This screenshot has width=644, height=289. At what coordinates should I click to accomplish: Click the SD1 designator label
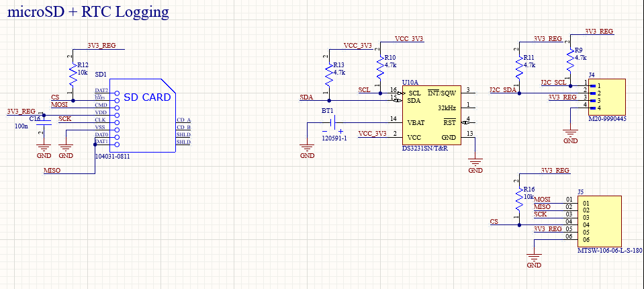click(101, 75)
